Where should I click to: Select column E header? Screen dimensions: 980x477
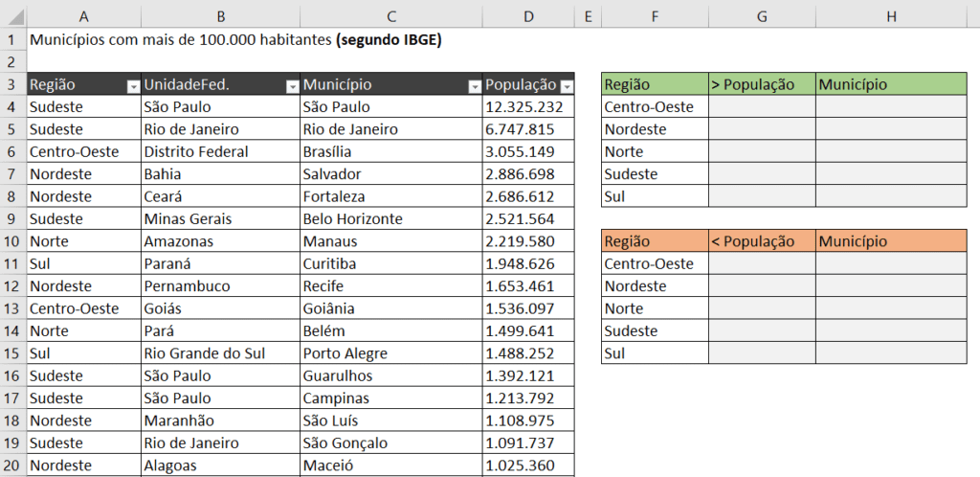click(x=588, y=17)
